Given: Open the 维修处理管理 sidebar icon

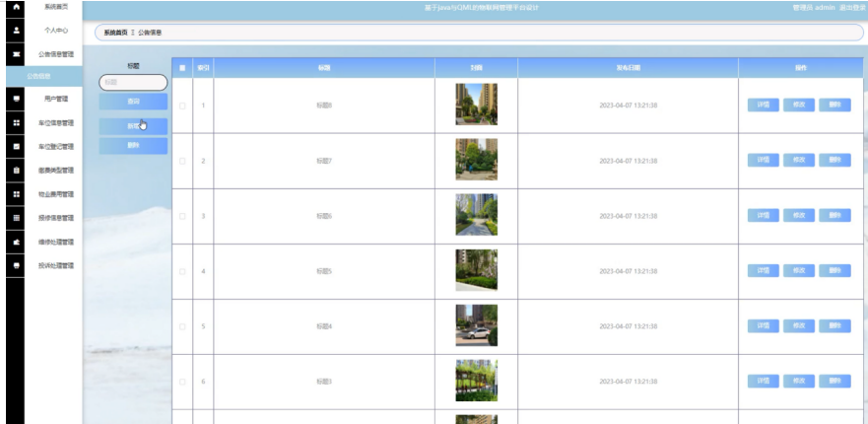Looking at the screenshot, I should 16,242.
